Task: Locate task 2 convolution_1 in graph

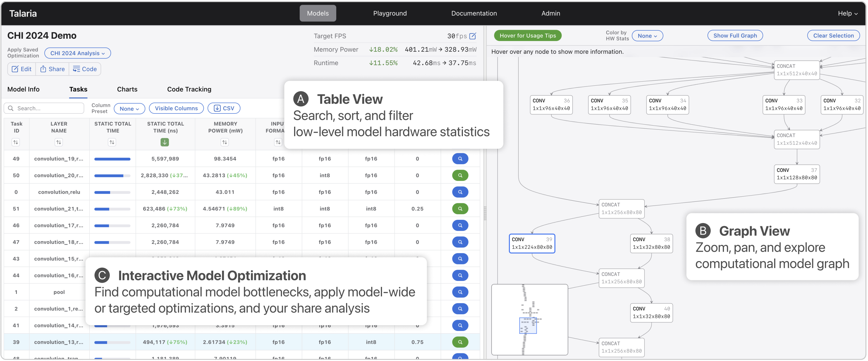Action: 460,309
